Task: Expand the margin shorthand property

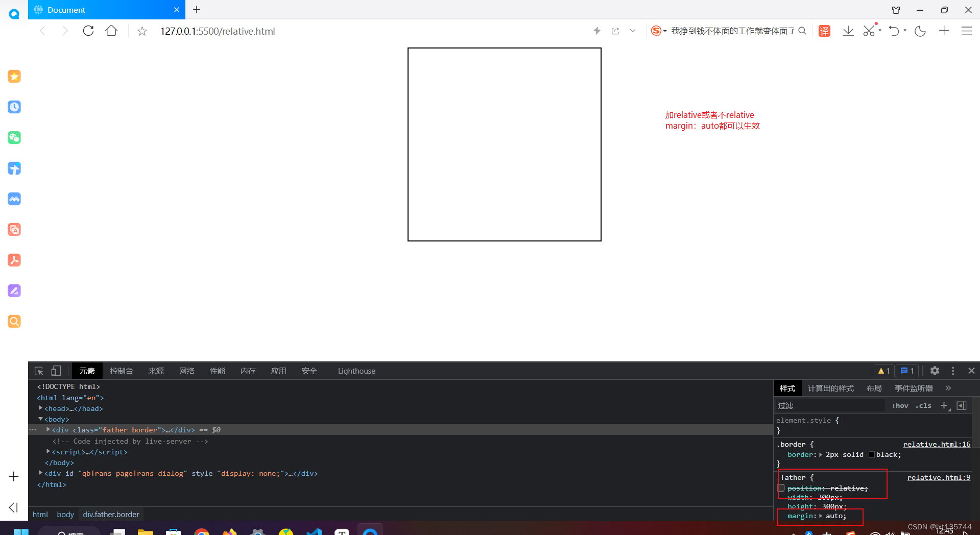Action: click(821, 516)
